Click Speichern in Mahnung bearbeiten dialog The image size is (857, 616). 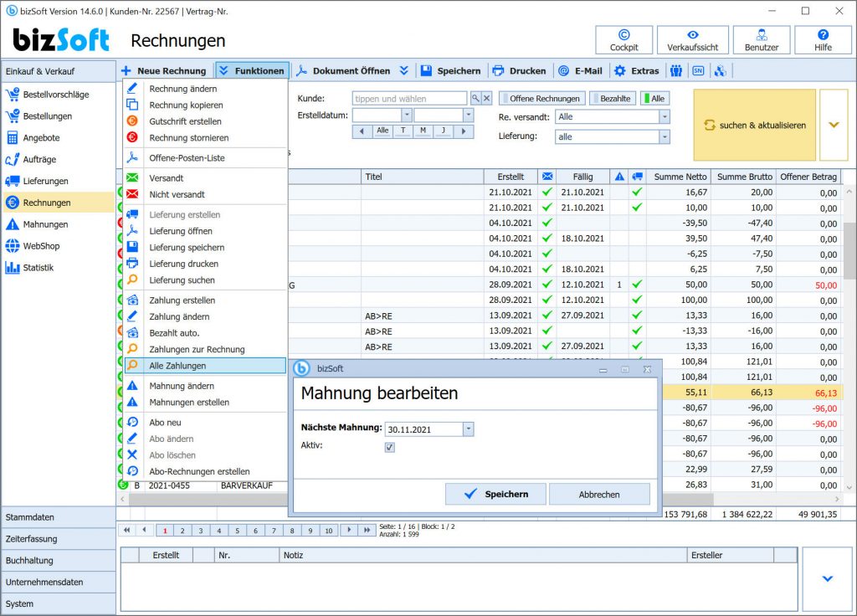click(x=495, y=494)
